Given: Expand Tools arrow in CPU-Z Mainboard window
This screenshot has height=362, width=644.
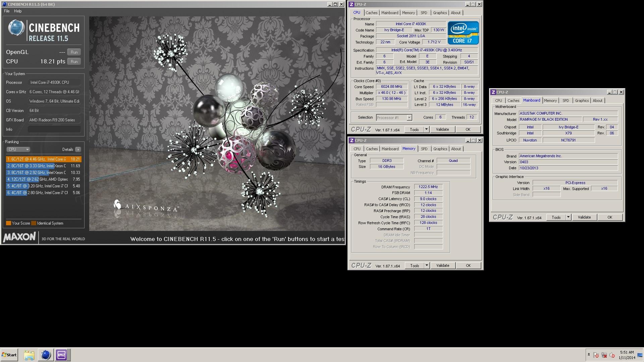Looking at the screenshot, I should click(568, 217).
